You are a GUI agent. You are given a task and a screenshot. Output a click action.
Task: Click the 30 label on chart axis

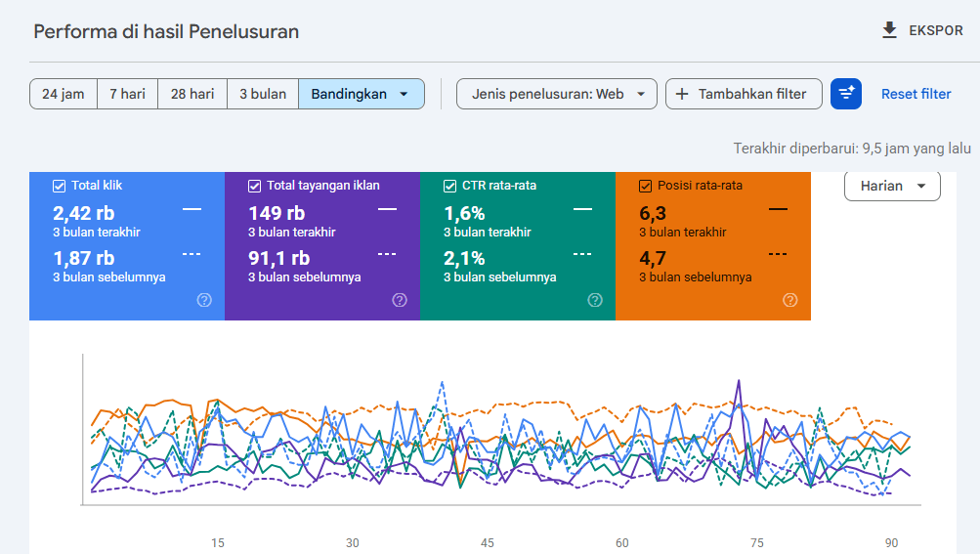pyautogui.click(x=353, y=542)
